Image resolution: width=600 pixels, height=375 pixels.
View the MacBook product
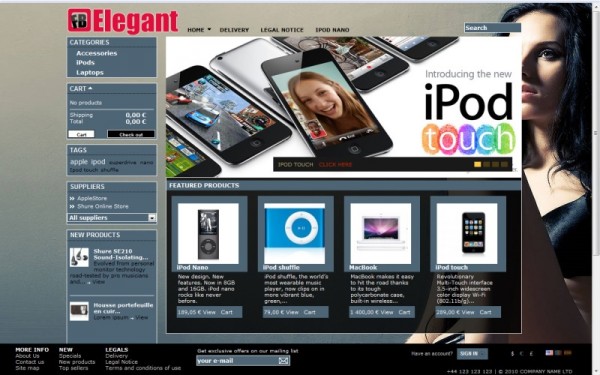tap(386, 312)
